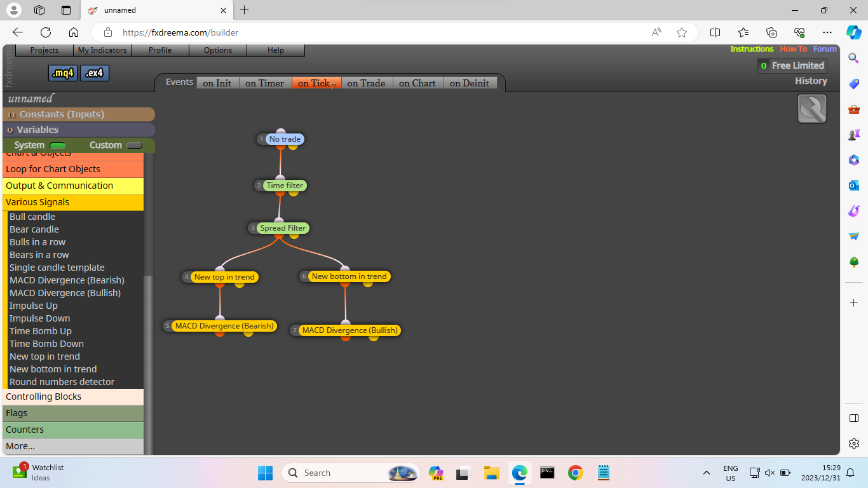Image resolution: width=868 pixels, height=488 pixels.
Task: Expand Variables panel
Action: 79,130
